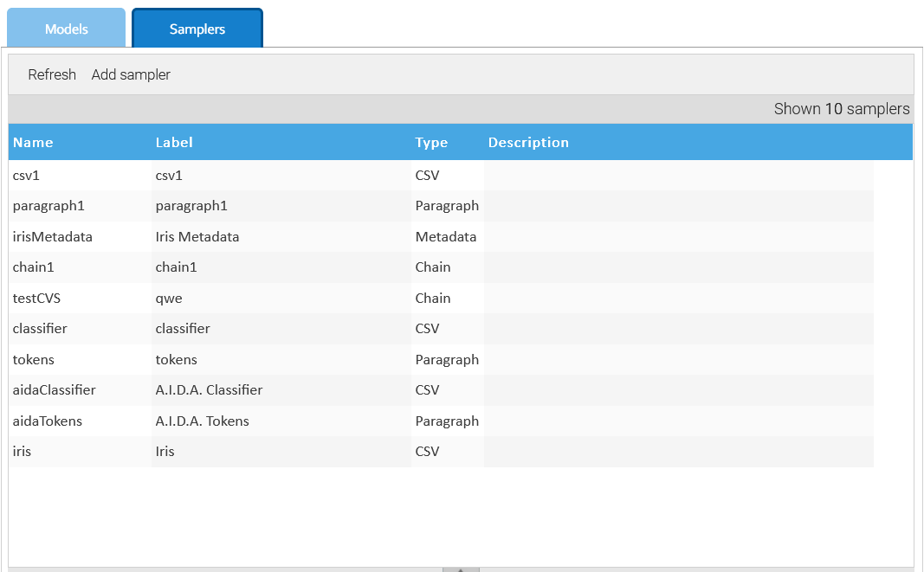The image size is (924, 572).
Task: Select the csv1 name cell
Action: coord(81,176)
